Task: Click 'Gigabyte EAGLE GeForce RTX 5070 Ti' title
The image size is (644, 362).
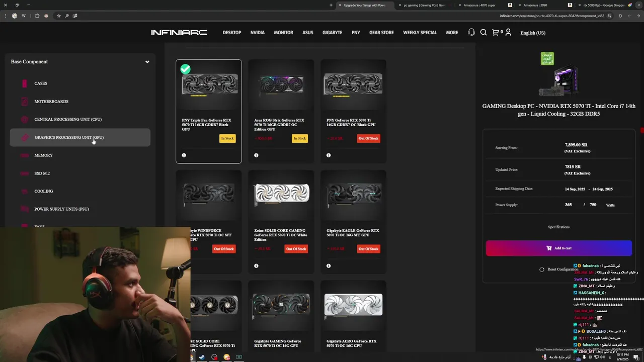Action: point(353,233)
